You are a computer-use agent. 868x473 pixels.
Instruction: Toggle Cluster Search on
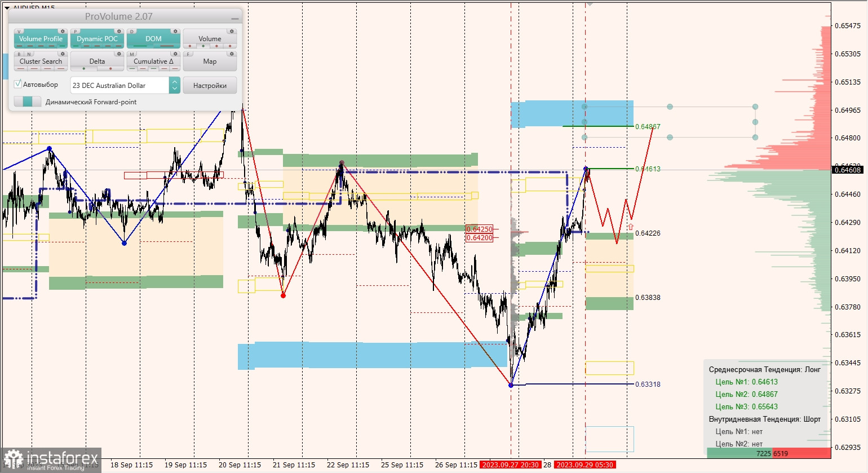click(x=41, y=61)
